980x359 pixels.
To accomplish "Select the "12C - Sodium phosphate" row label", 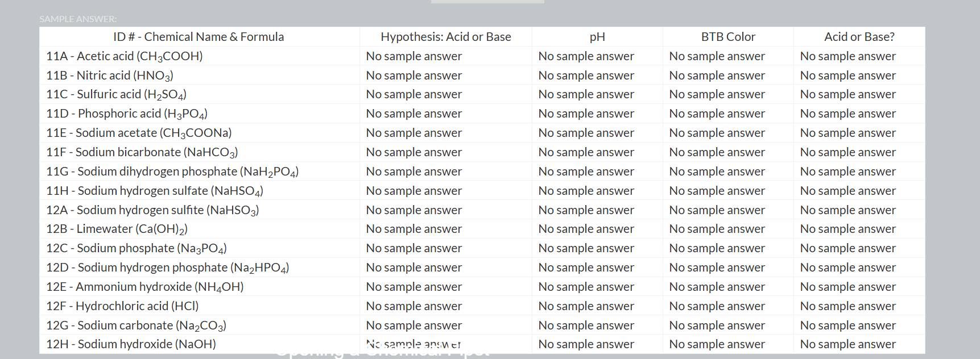I will (137, 248).
